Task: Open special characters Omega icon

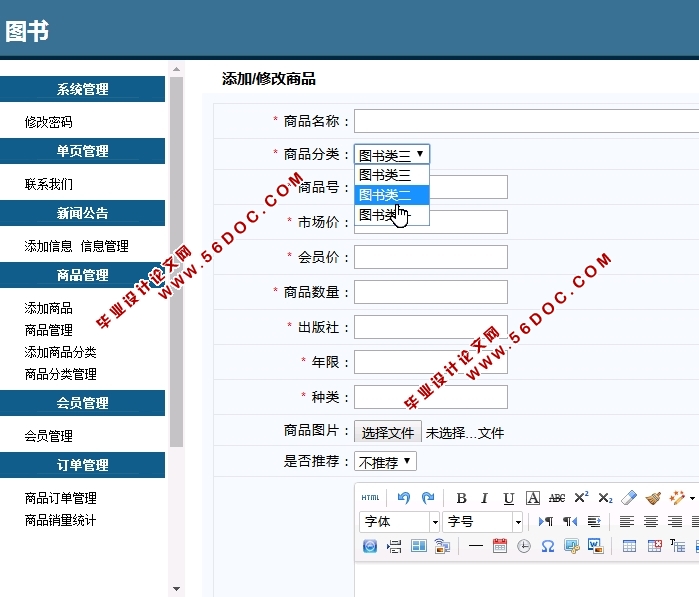Action: (x=548, y=546)
